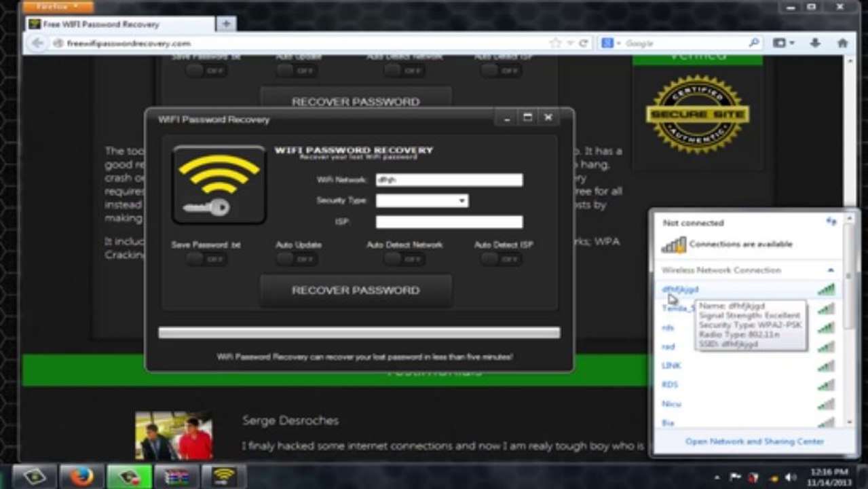
Task: Reload the page with the refresh icon
Action: click(583, 43)
